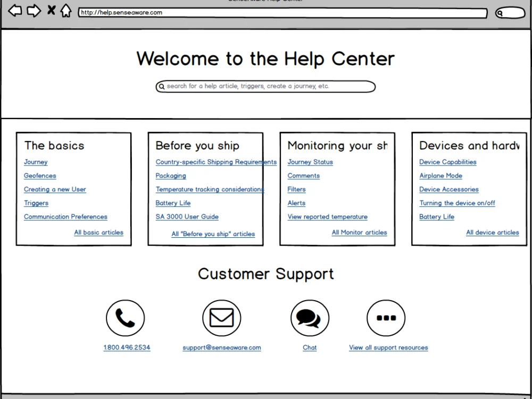The image size is (532, 399).
Task: Open Country-specific Shipping Requirements link
Action: point(216,162)
